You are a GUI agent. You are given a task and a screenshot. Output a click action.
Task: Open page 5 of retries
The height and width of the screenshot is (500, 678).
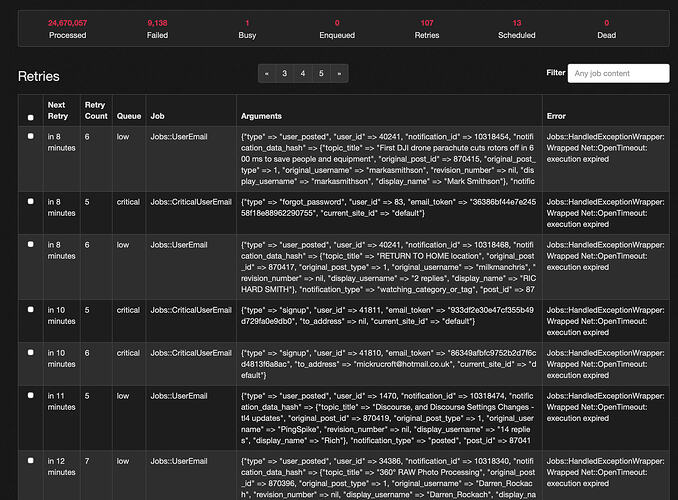321,74
